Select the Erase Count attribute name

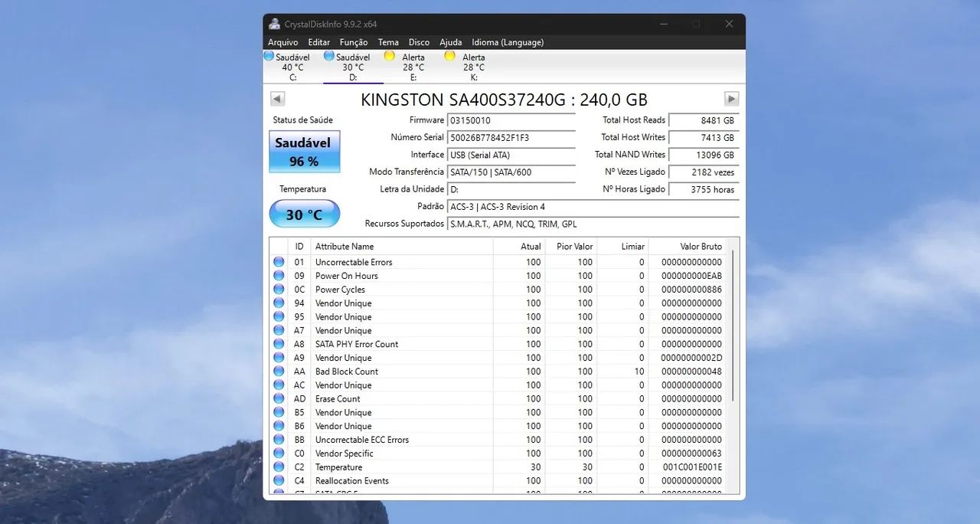(x=338, y=399)
